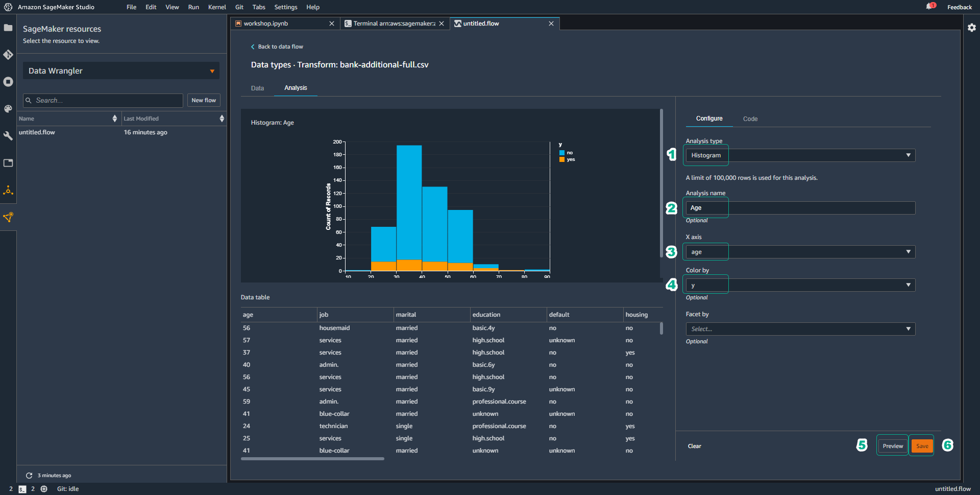Switch to the Data tab
The image size is (980, 495).
257,88
